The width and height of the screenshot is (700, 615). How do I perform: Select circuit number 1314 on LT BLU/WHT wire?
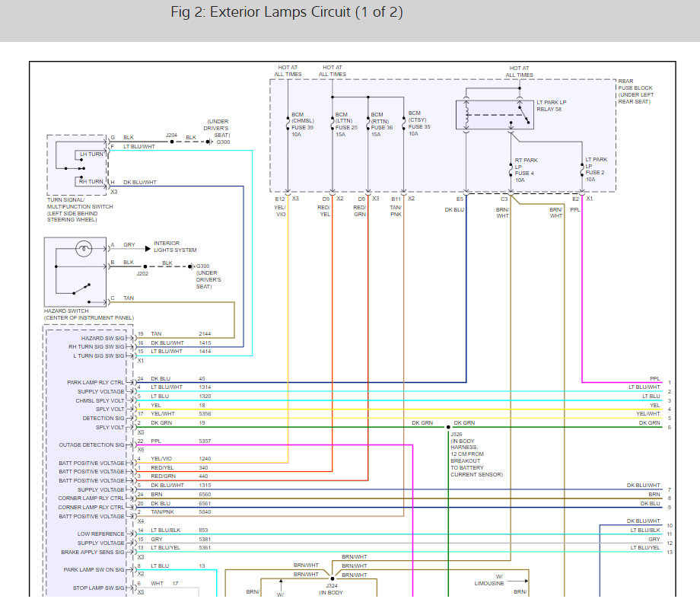pyautogui.click(x=205, y=387)
